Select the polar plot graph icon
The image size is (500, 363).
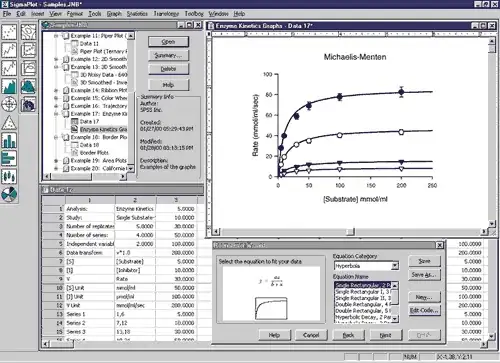pyautogui.click(x=9, y=104)
